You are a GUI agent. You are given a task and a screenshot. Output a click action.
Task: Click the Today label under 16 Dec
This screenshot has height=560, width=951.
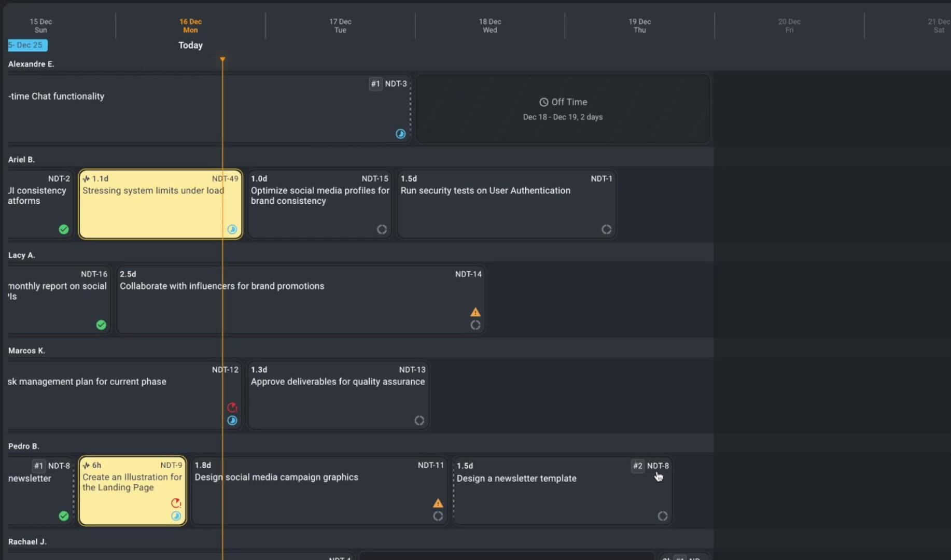pyautogui.click(x=190, y=45)
